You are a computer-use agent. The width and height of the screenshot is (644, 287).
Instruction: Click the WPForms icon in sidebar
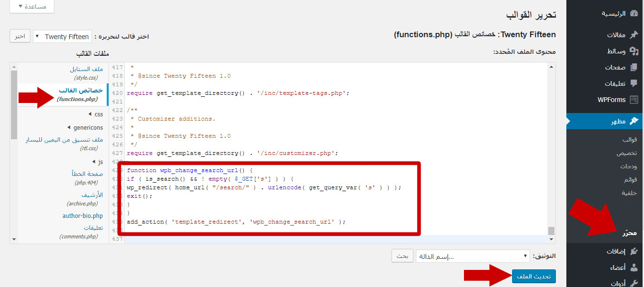click(634, 100)
